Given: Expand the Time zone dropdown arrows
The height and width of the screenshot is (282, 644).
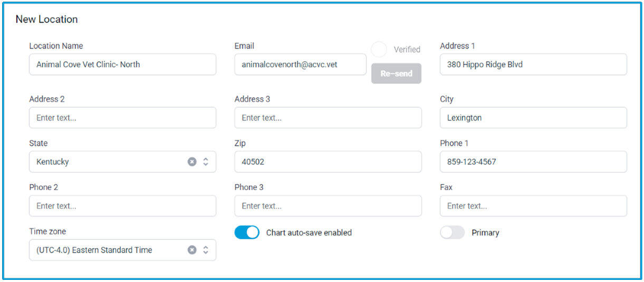Looking at the screenshot, I should click(206, 250).
